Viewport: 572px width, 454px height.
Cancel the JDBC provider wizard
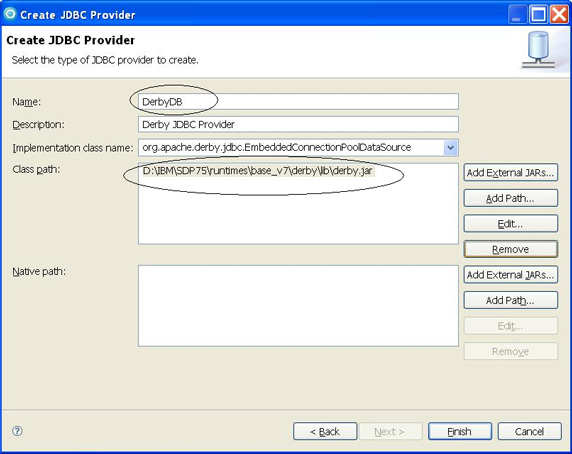tap(529, 431)
